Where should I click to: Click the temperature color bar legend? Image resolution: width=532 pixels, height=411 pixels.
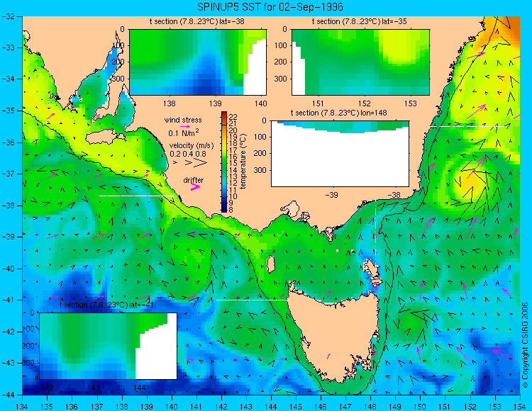click(x=224, y=162)
